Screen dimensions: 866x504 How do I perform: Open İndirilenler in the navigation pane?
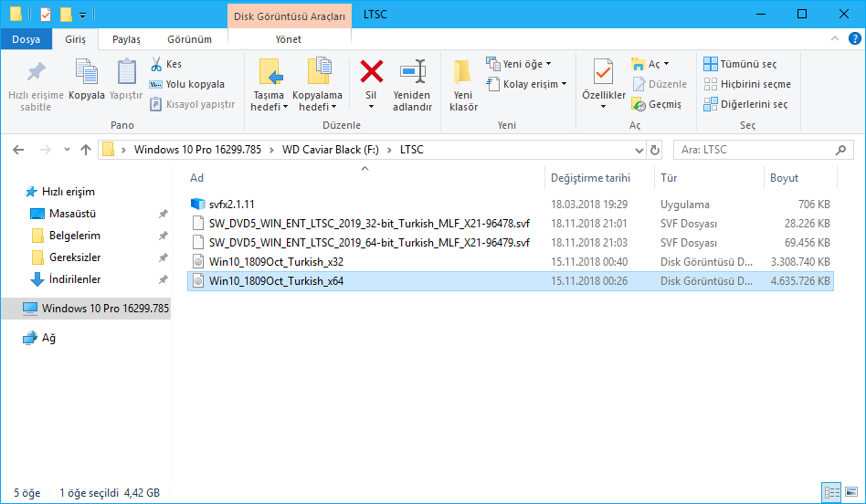[x=65, y=279]
